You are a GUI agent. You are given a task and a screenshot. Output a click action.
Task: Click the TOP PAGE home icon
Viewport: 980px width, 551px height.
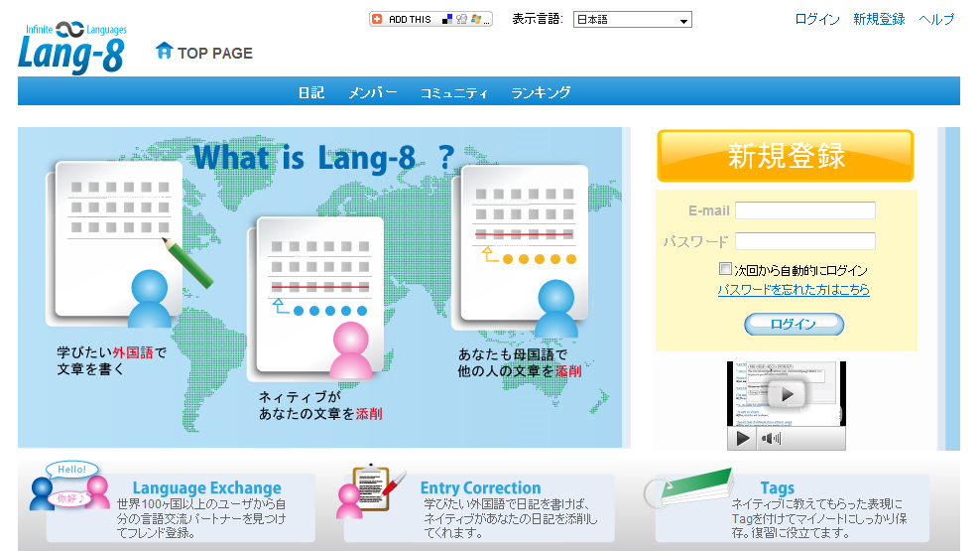[164, 51]
